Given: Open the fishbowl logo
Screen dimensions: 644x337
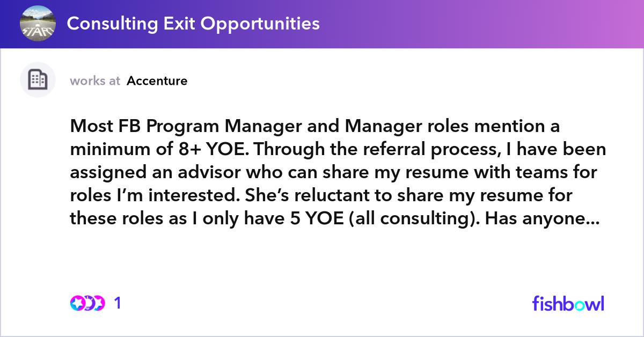Looking at the screenshot, I should [x=568, y=303].
